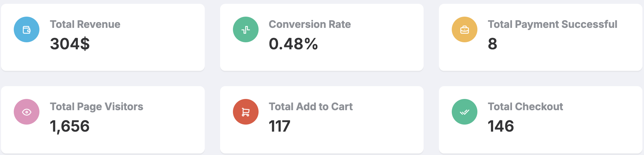Click the 117 add to cart value
644x155 pixels.
pyautogui.click(x=279, y=126)
